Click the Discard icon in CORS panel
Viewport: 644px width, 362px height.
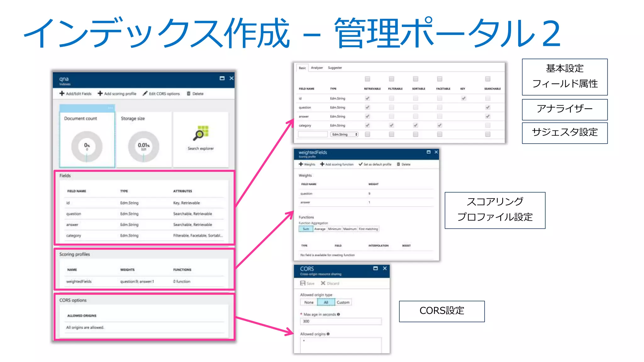(323, 283)
